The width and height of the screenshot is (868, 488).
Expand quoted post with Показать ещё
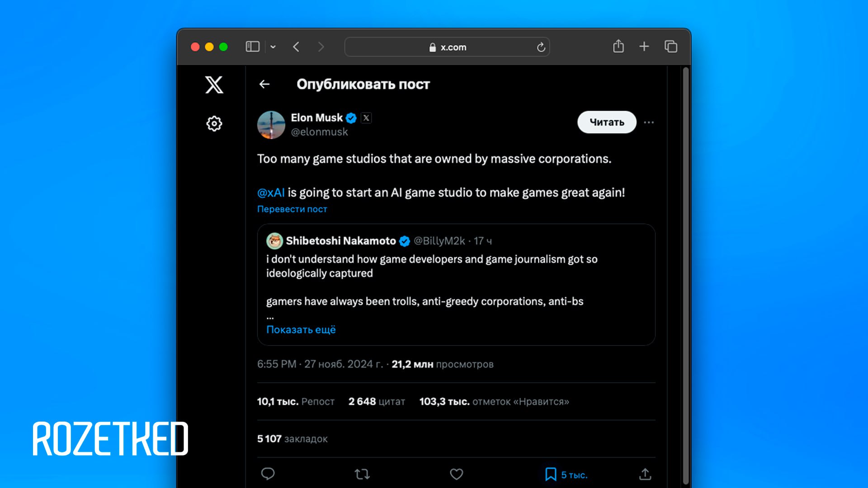[301, 330]
